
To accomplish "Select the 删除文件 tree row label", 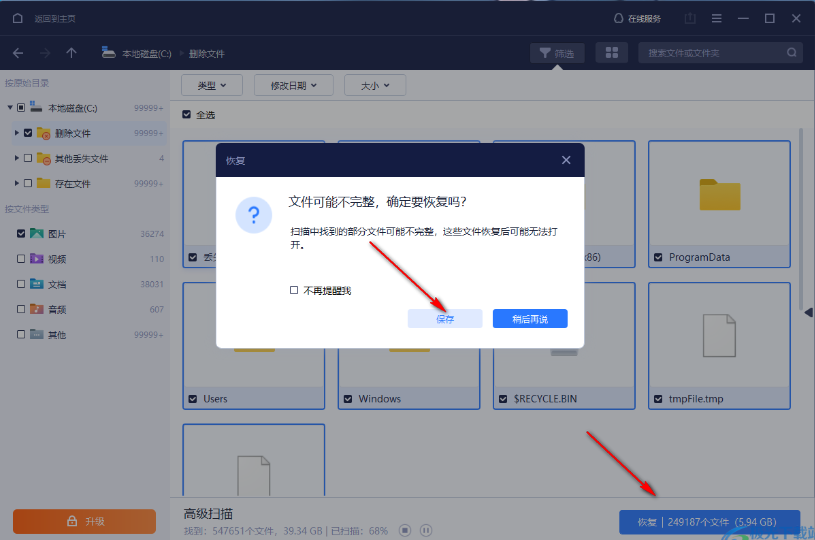I will click(73, 134).
